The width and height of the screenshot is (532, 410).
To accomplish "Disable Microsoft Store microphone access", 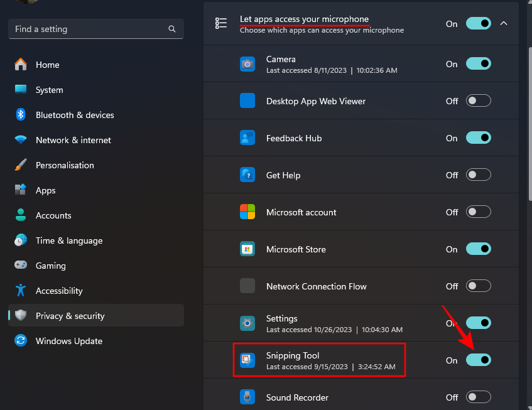I will 479,249.
